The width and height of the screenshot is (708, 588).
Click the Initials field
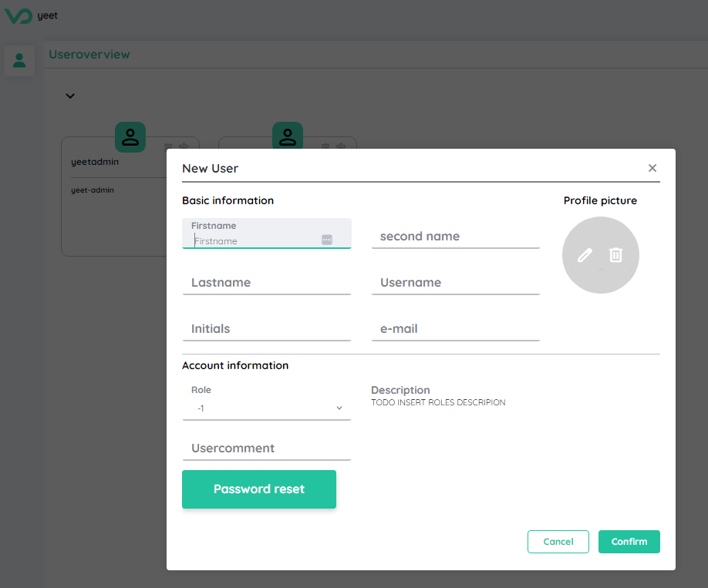[x=266, y=329]
